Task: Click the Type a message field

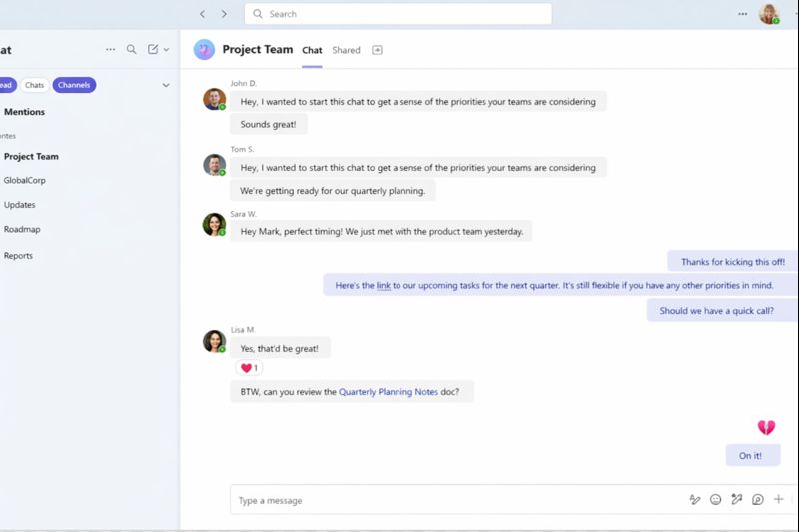Action: coord(449,500)
